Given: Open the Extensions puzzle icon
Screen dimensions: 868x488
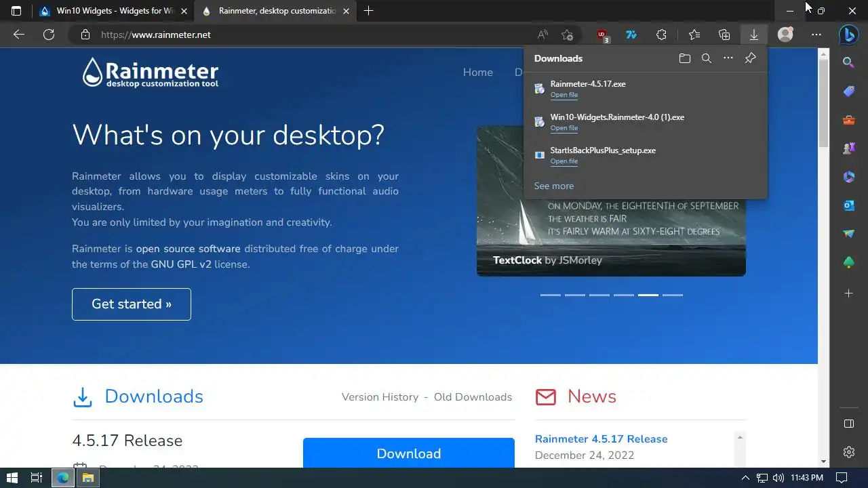Looking at the screenshot, I should (x=661, y=35).
